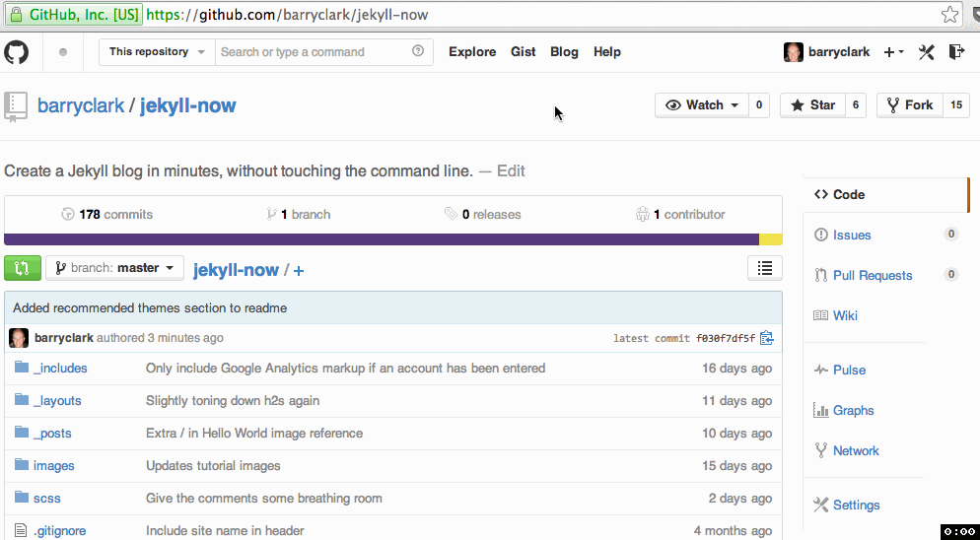
Task: Fork the repository
Action: point(909,105)
